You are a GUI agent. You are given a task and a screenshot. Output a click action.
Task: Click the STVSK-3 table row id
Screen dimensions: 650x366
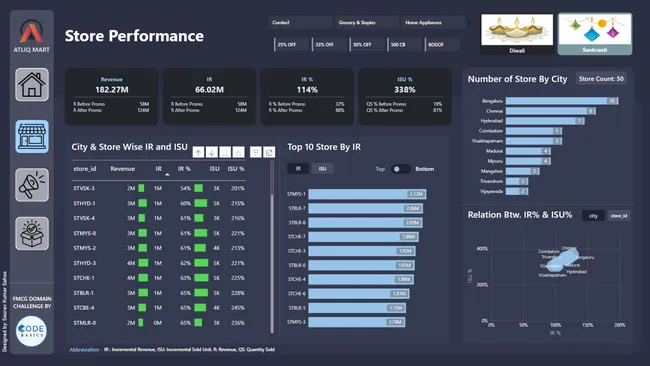pyautogui.click(x=84, y=188)
